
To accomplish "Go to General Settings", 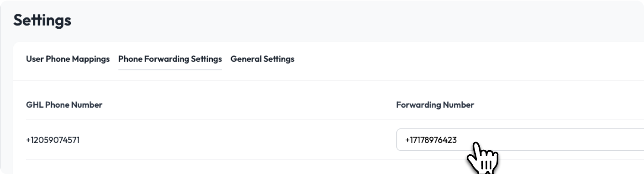I will click(262, 59).
